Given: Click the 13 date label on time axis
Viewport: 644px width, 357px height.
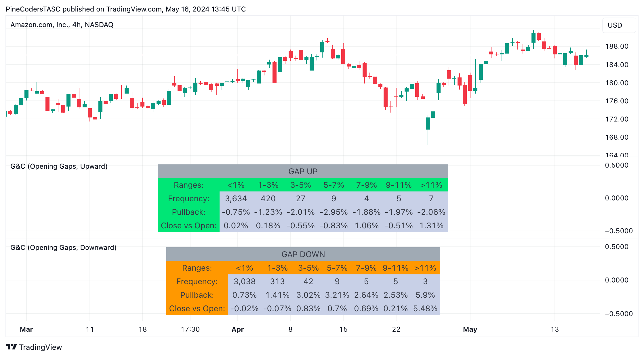Looking at the screenshot, I should 555,329.
